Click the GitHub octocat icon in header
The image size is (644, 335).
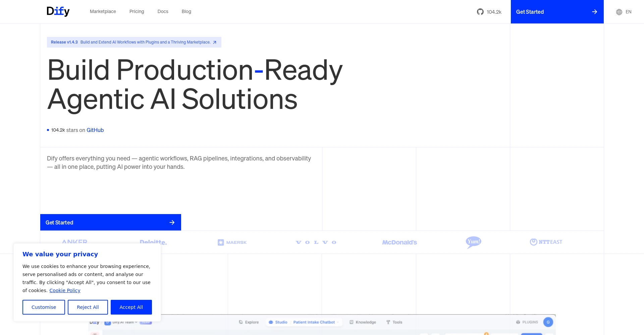click(x=480, y=12)
